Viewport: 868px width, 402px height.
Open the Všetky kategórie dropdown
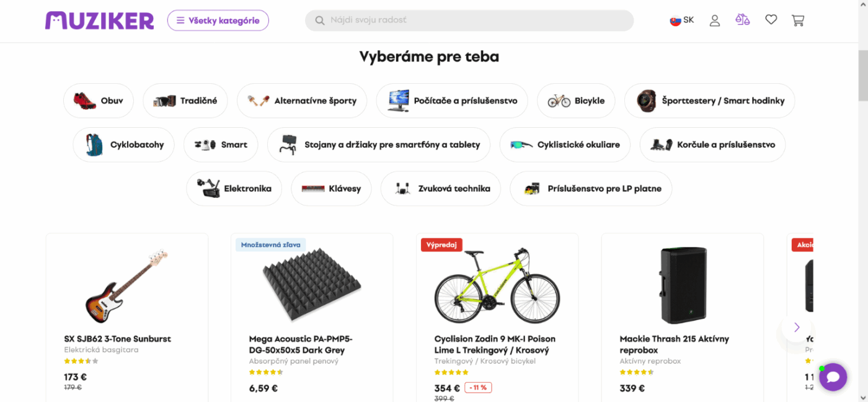(x=218, y=20)
